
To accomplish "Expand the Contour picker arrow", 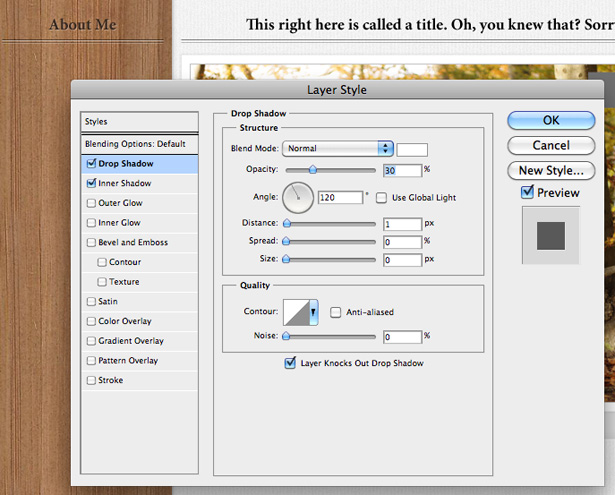I will pos(314,313).
